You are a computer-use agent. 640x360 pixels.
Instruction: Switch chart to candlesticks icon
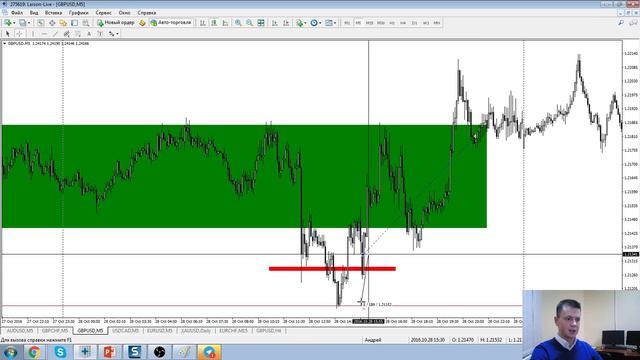214,23
